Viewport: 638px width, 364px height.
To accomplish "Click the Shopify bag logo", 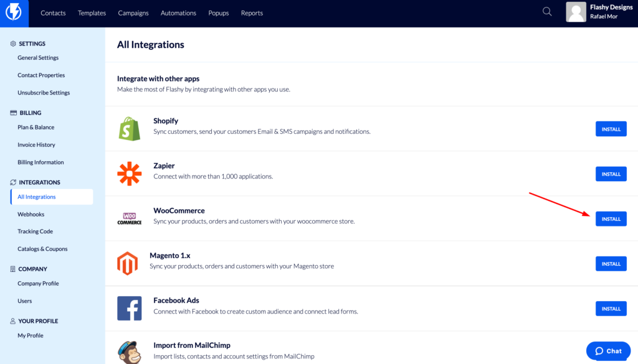I will [x=130, y=129].
